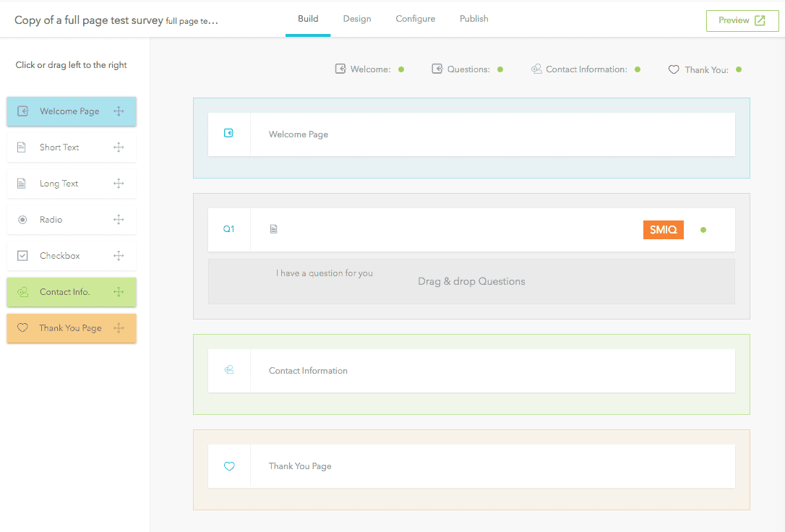Toggle the Thank You status indicator dot
This screenshot has width=785, height=532.
738,69
